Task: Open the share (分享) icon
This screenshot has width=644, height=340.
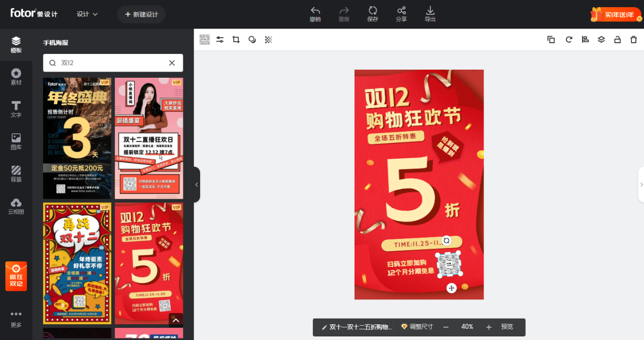Action: (401, 11)
